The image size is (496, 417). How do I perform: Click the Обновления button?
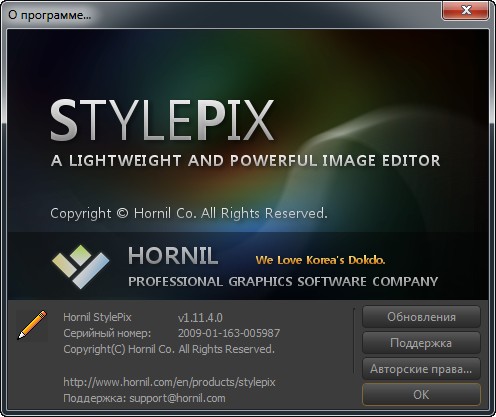click(x=421, y=317)
